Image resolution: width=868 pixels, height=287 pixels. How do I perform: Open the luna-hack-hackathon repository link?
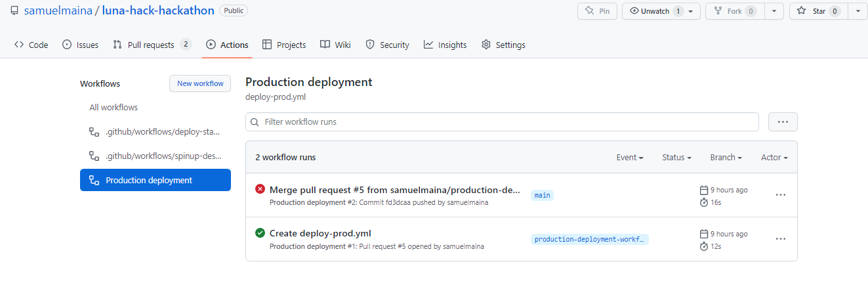pos(157,11)
